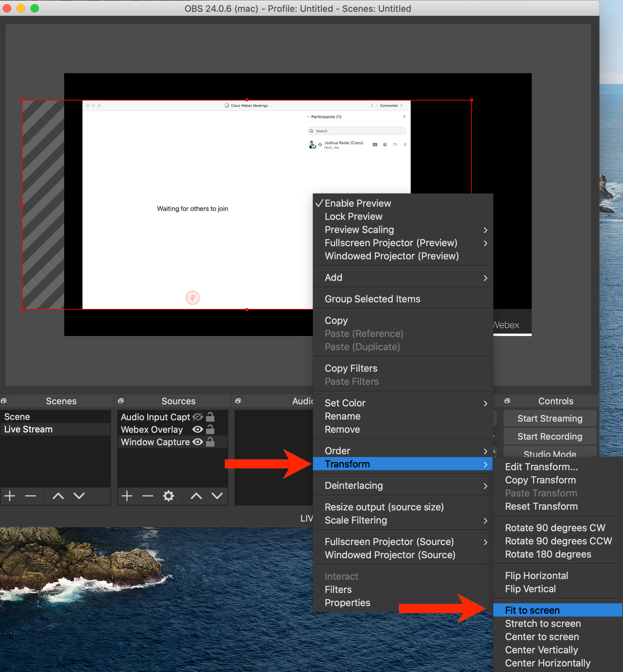Screen dimensions: 623x672
Task: Choose Remove from context menu
Action: (x=402, y=429)
